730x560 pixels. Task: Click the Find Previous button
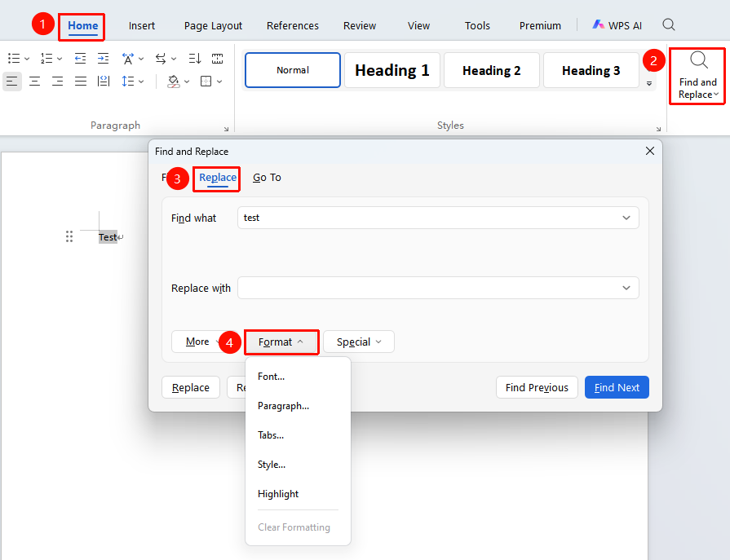click(537, 387)
